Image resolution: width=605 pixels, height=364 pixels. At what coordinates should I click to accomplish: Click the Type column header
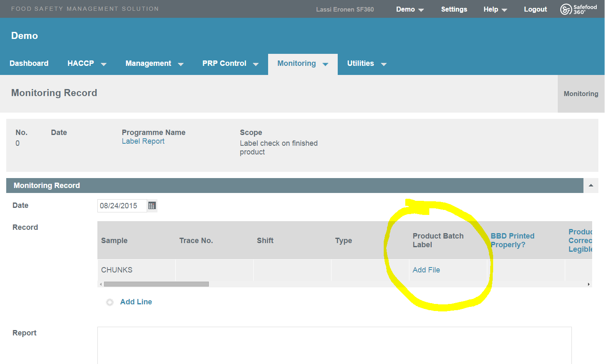344,241
